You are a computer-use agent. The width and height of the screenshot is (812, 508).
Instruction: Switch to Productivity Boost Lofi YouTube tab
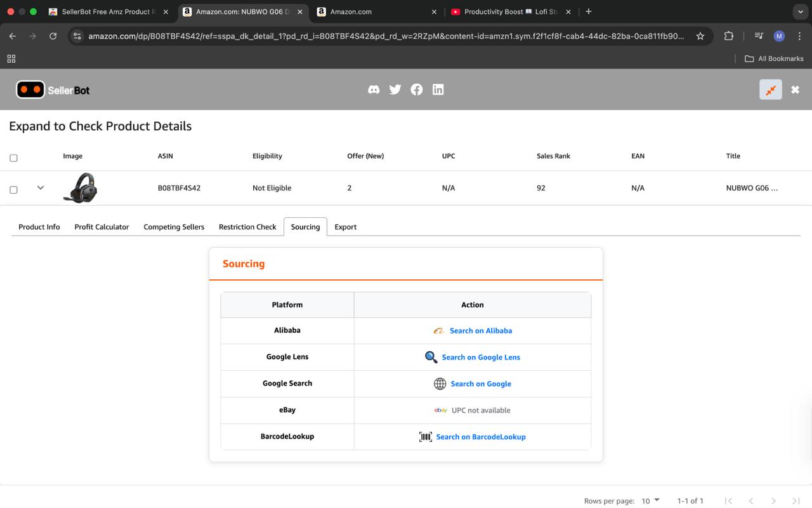[511, 11]
